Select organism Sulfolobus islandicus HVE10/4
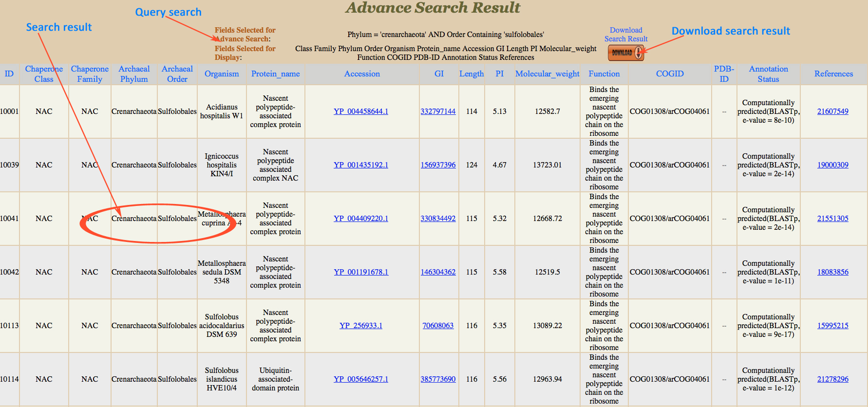 tap(222, 379)
